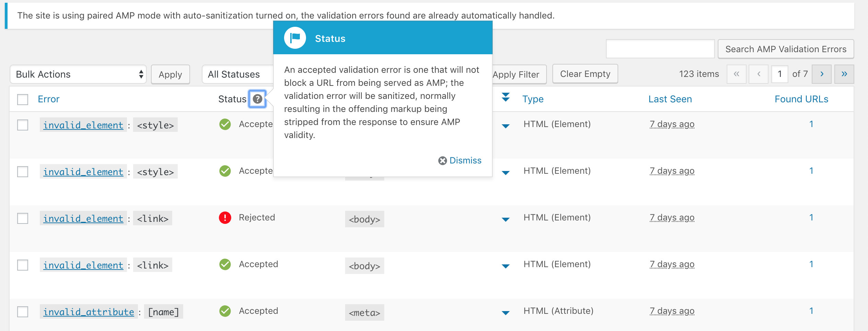The width and height of the screenshot is (868, 331).
Task: Click the "123 items" count text
Action: click(699, 74)
